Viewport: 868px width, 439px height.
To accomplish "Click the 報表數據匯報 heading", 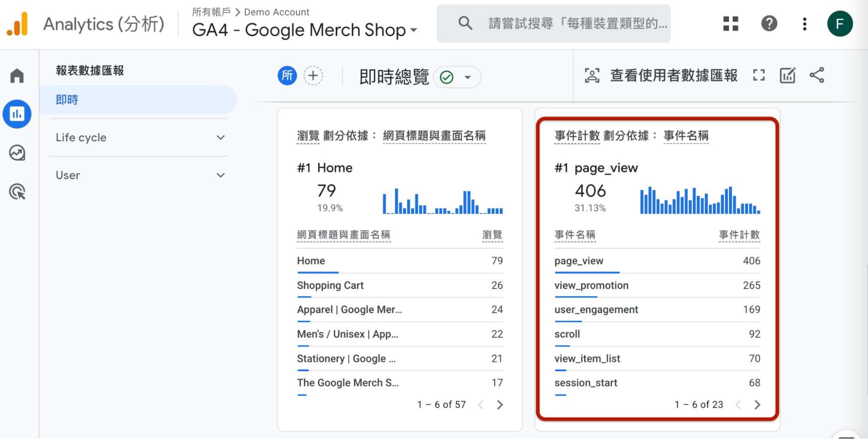I will pos(90,70).
